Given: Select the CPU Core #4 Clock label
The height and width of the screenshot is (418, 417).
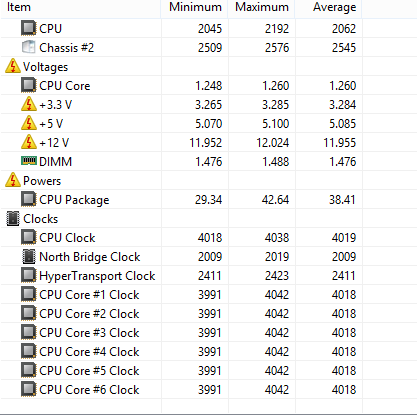Looking at the screenshot, I should (x=89, y=351).
